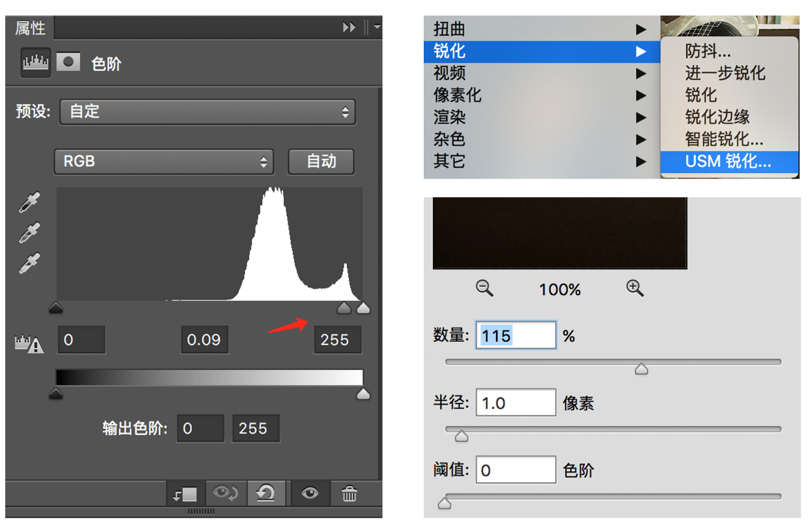This screenshot has height=531, width=812.
Task: Click the 半径 radius slider handle
Action: point(461,436)
